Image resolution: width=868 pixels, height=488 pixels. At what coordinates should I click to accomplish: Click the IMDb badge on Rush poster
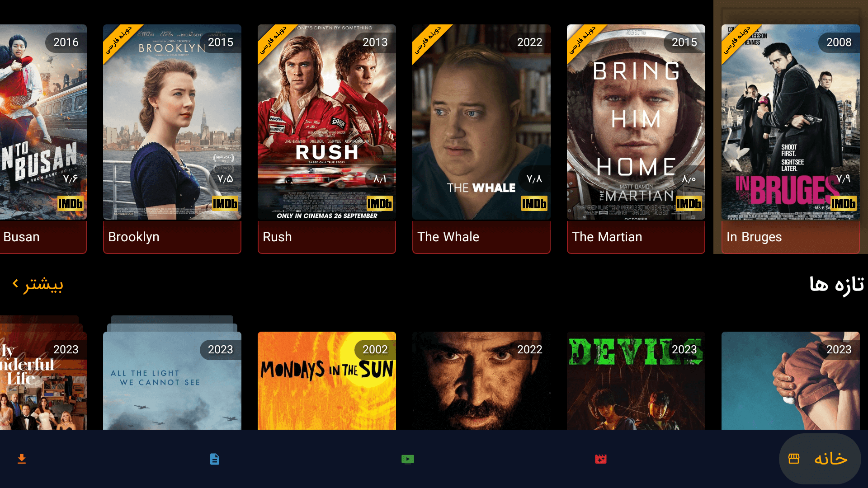pyautogui.click(x=380, y=204)
